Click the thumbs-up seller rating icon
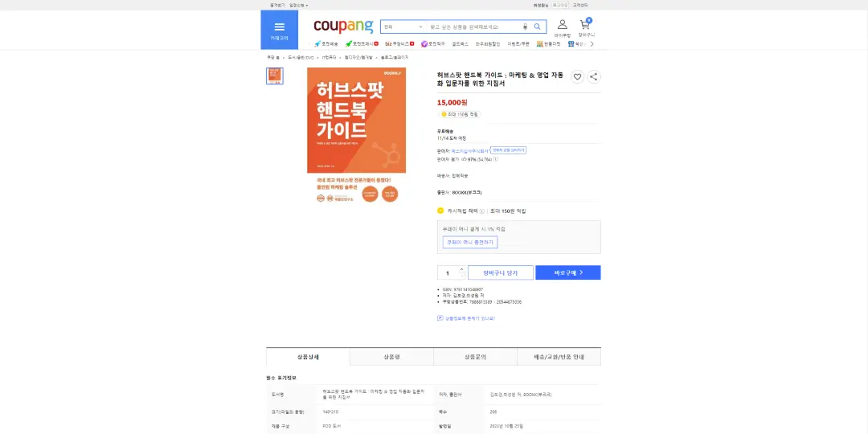Image resolution: width=868 pixels, height=434 pixels. pyautogui.click(x=464, y=159)
